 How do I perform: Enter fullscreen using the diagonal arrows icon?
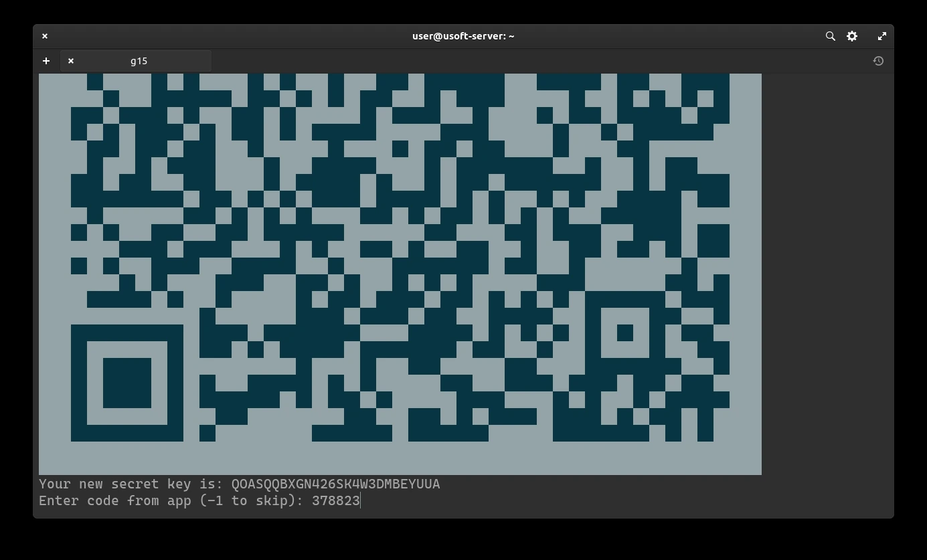[x=882, y=36]
